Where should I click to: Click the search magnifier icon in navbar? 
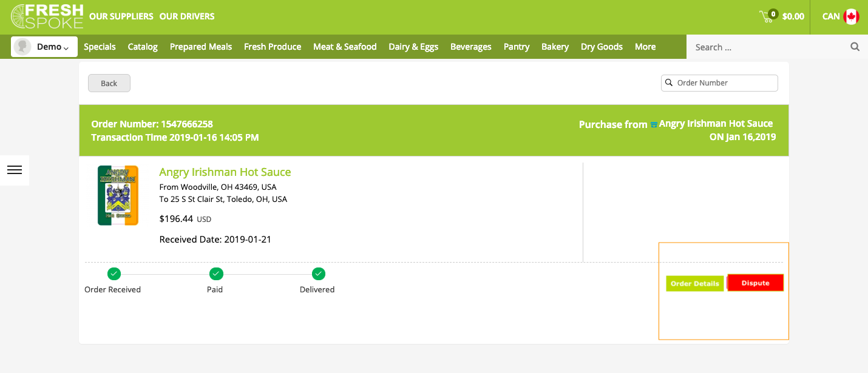[x=855, y=47]
